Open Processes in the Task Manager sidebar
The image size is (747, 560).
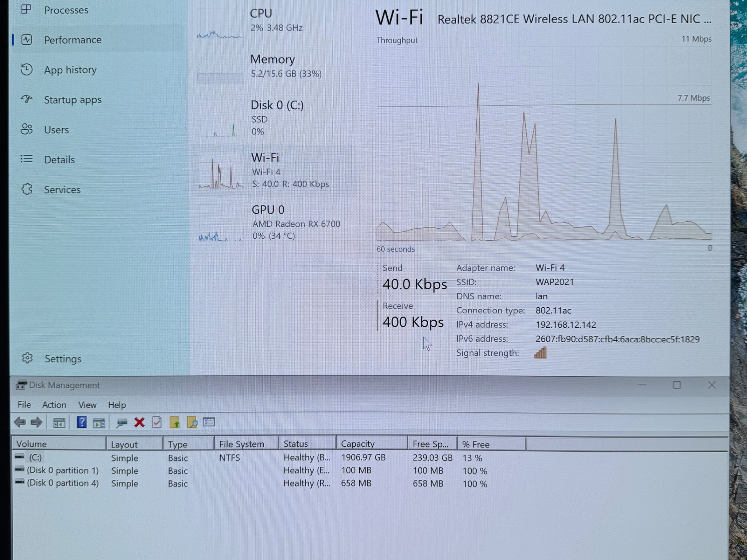(x=66, y=10)
